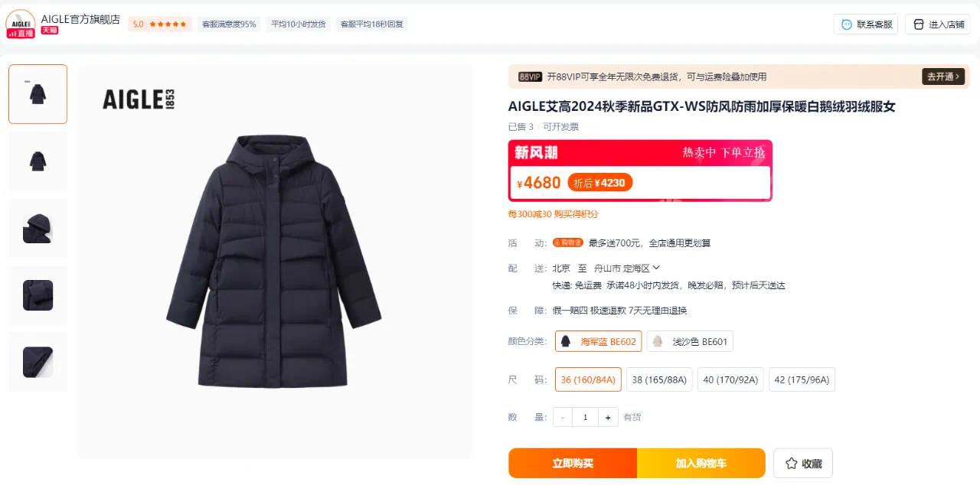Click the quantity input field
Viewport: 980px width, 485px height.
pyautogui.click(x=586, y=417)
